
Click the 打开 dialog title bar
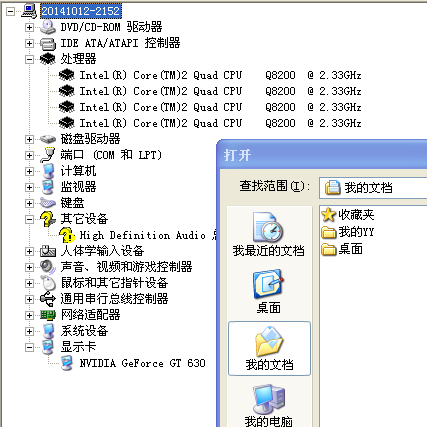tap(323, 155)
